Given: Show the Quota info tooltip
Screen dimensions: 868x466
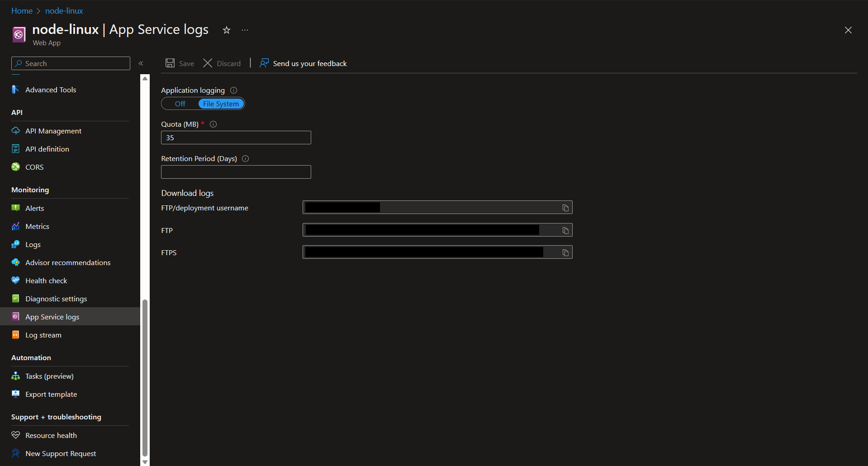Looking at the screenshot, I should click(x=213, y=124).
